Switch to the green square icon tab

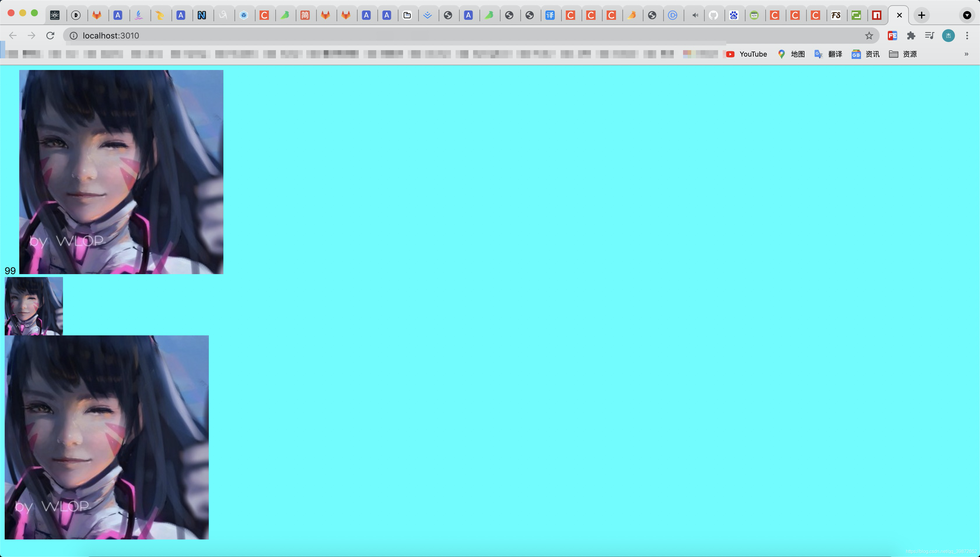coord(856,15)
